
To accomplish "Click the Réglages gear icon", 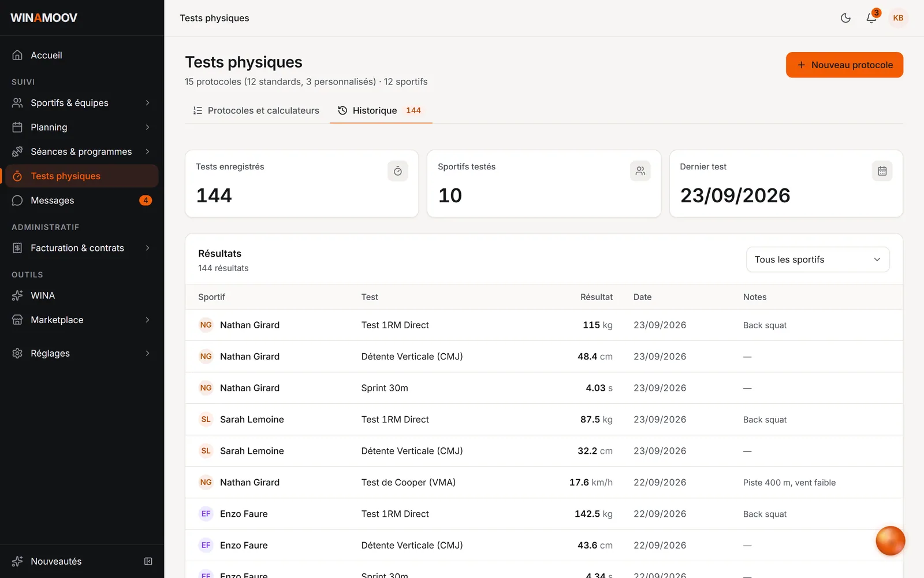I will 17,353.
